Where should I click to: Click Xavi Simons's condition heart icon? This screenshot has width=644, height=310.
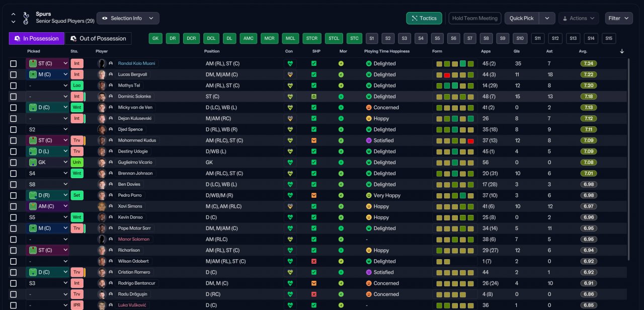pos(289,206)
